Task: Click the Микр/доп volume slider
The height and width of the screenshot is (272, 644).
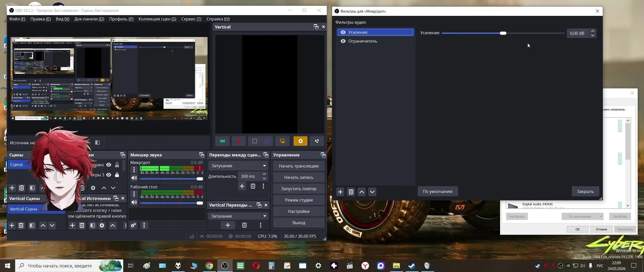Action: click(171, 179)
